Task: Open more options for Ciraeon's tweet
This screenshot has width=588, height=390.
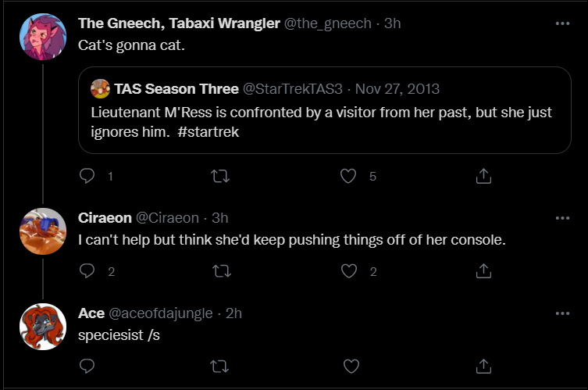Action: pos(562,218)
